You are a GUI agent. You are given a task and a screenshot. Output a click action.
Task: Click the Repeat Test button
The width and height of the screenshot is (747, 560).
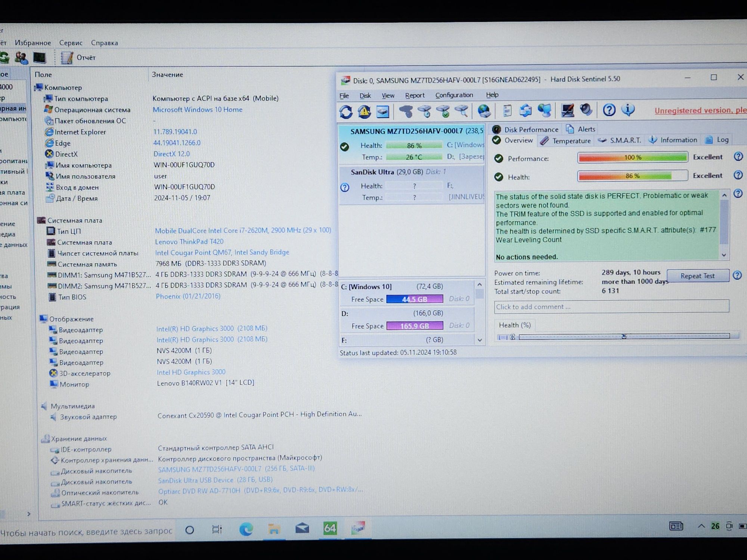pyautogui.click(x=698, y=276)
